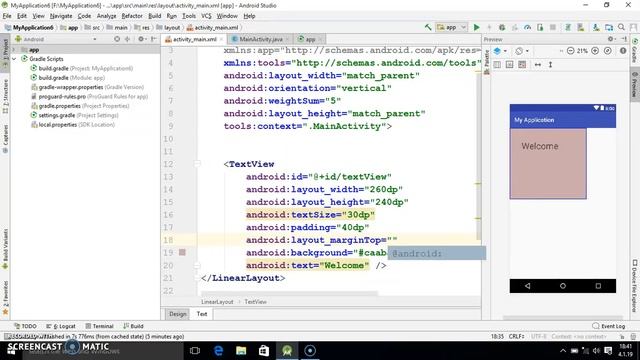Image resolution: width=640 pixels, height=360 pixels.
Task: Expand the app folder in project tree
Action: pyautogui.click(x=14, y=50)
